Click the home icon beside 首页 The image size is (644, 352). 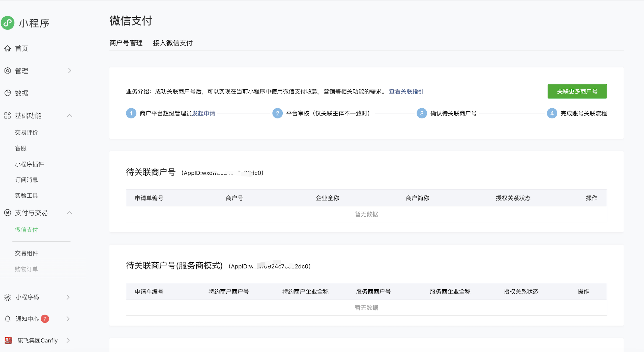tap(8, 48)
